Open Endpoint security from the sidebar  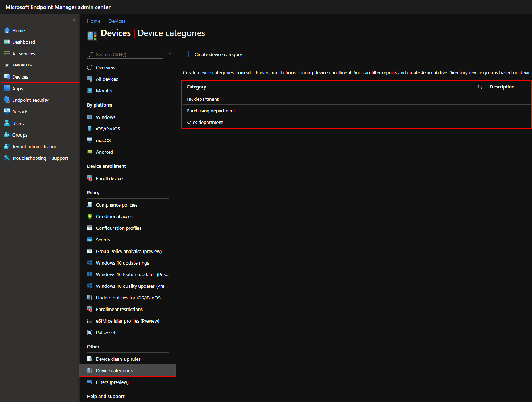[x=7, y=100]
